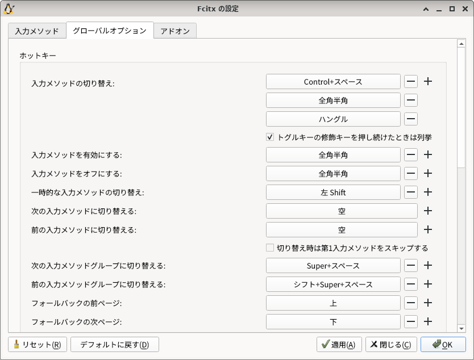This screenshot has height=360, width=474.
Task: Click the 下 key button for フォールバックの次ページ
Action: pyautogui.click(x=333, y=322)
